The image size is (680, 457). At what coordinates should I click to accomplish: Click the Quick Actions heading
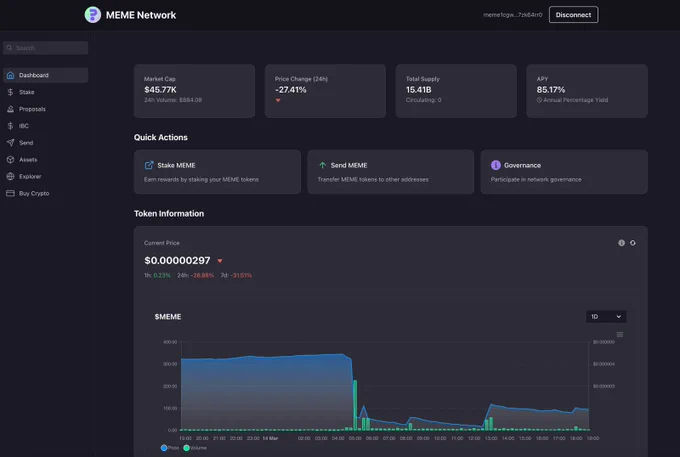160,137
